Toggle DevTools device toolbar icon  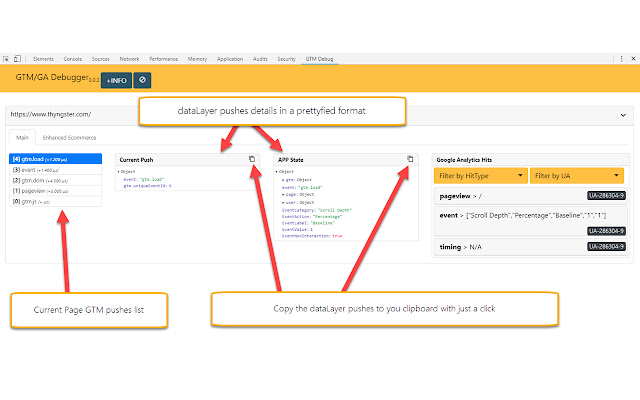tap(19, 60)
